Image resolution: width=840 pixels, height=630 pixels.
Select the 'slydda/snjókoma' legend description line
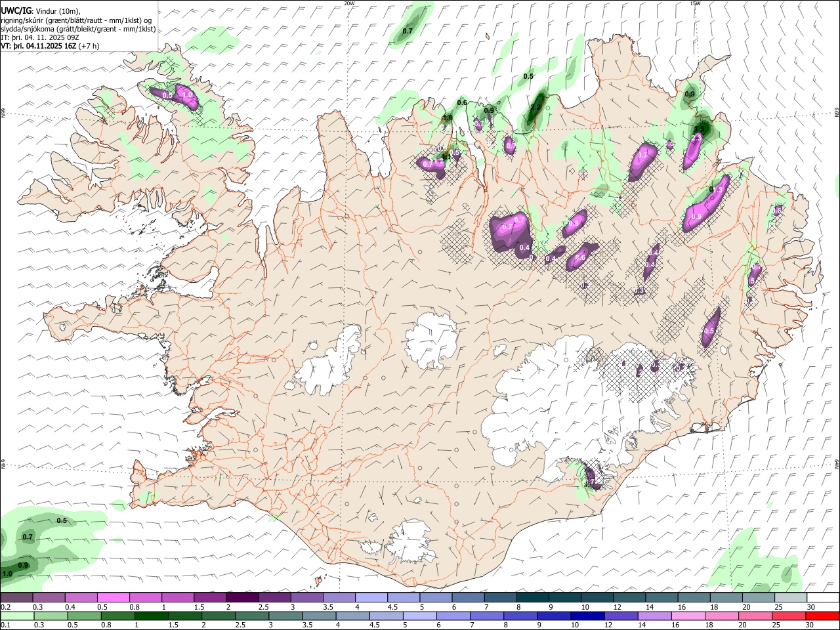78,29
